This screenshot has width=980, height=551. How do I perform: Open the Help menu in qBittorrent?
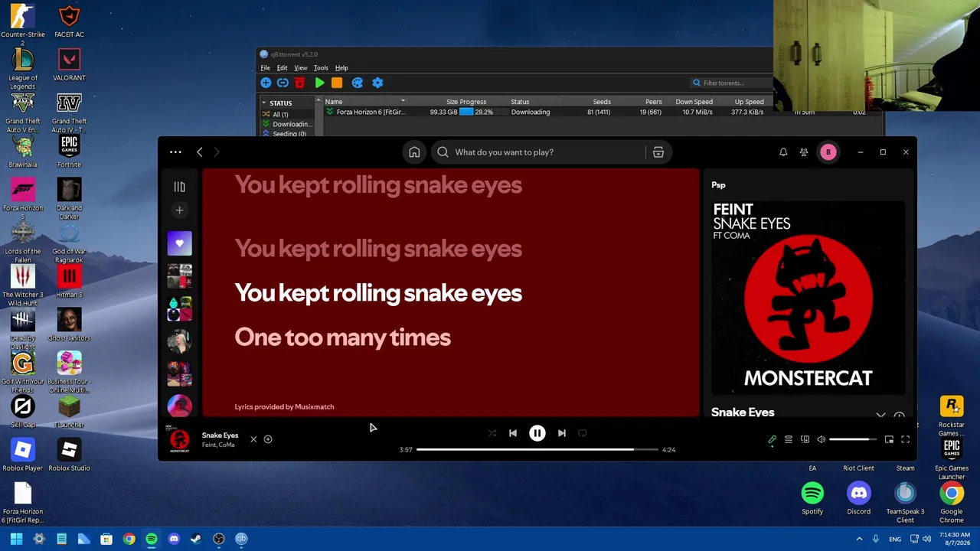point(341,68)
